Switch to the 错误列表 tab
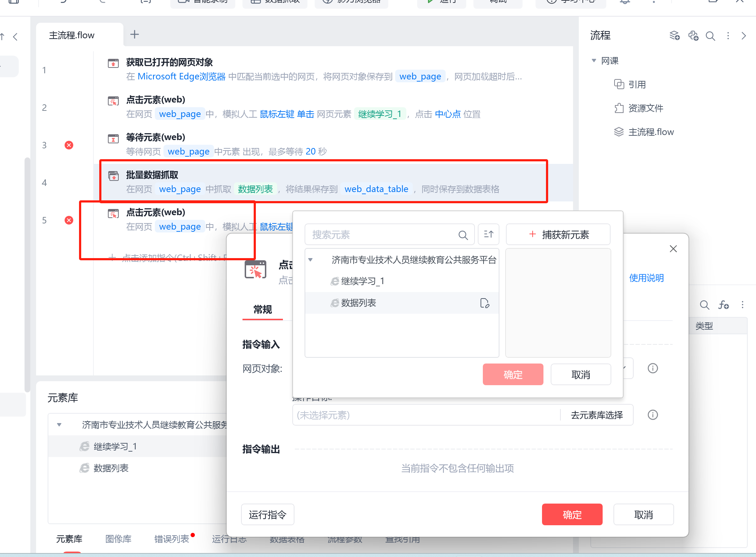Viewport: 756px width, 557px height. coord(171,539)
